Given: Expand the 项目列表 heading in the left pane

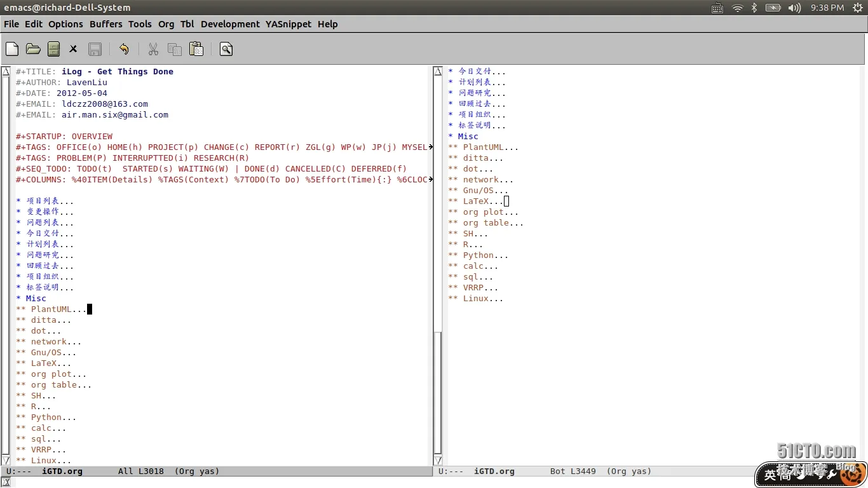Looking at the screenshot, I should [45, 201].
